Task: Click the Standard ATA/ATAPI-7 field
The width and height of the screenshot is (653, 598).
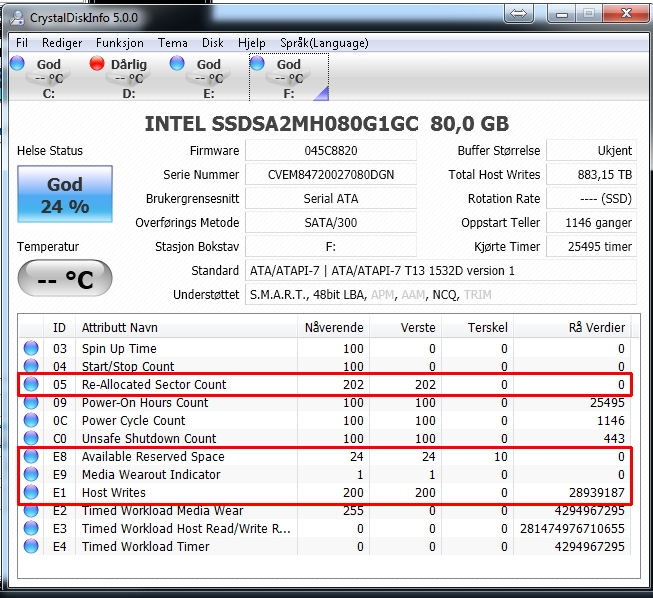Action: coord(441,271)
